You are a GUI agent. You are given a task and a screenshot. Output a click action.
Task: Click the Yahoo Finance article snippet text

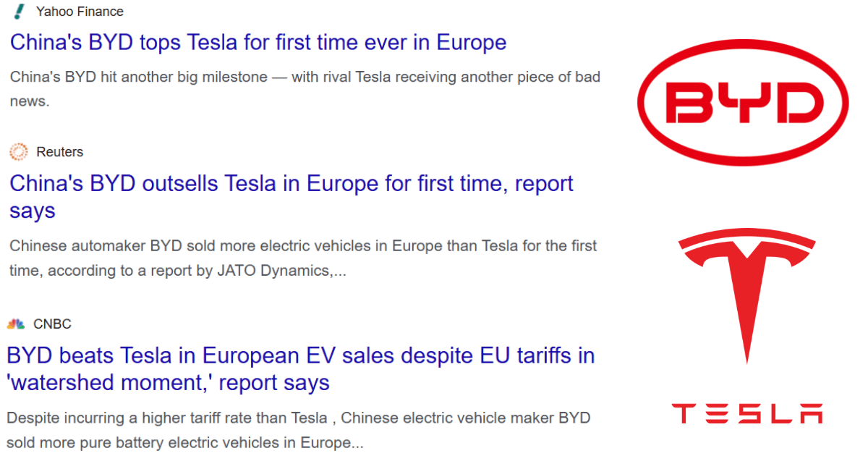coord(305,89)
